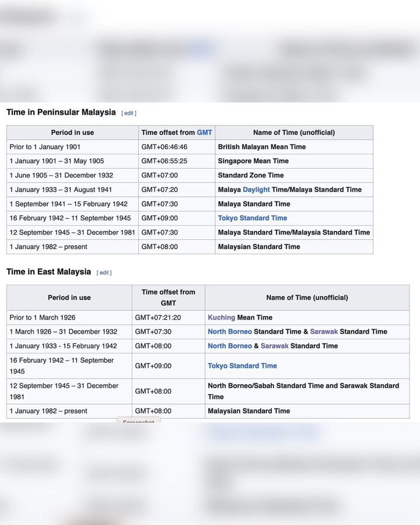Open Tokyo Standard Time link in East Malaysia table
The height and width of the screenshot is (525, 420).
(x=242, y=366)
